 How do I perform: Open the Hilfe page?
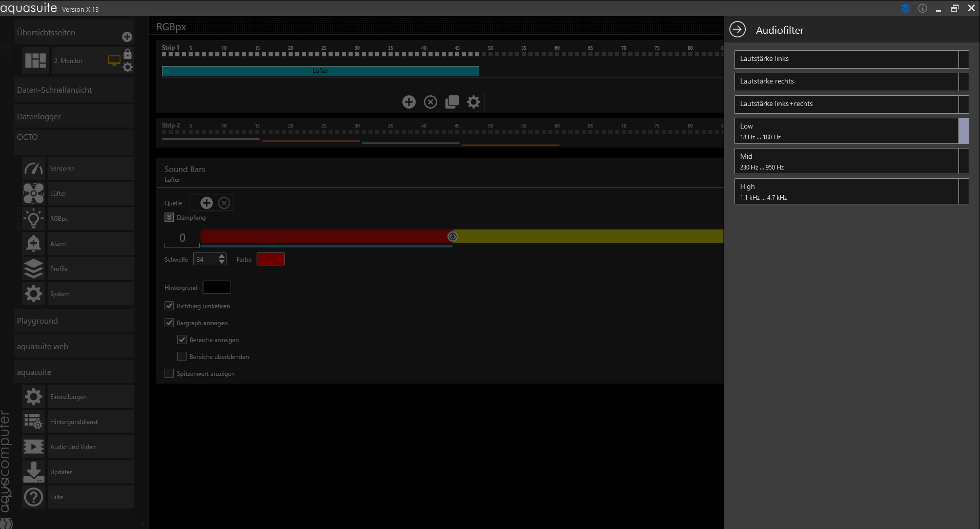[78, 497]
